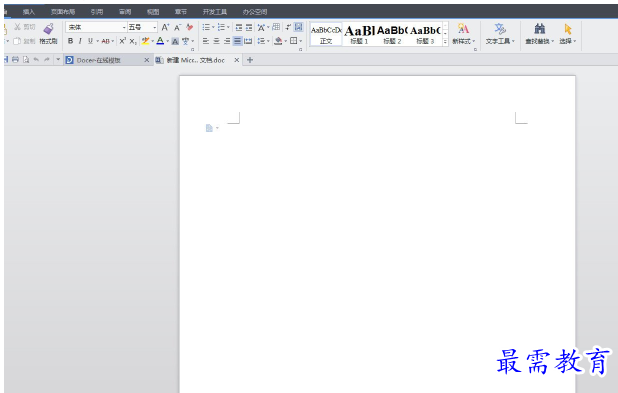Toggle underline formatting

[x=90, y=41]
